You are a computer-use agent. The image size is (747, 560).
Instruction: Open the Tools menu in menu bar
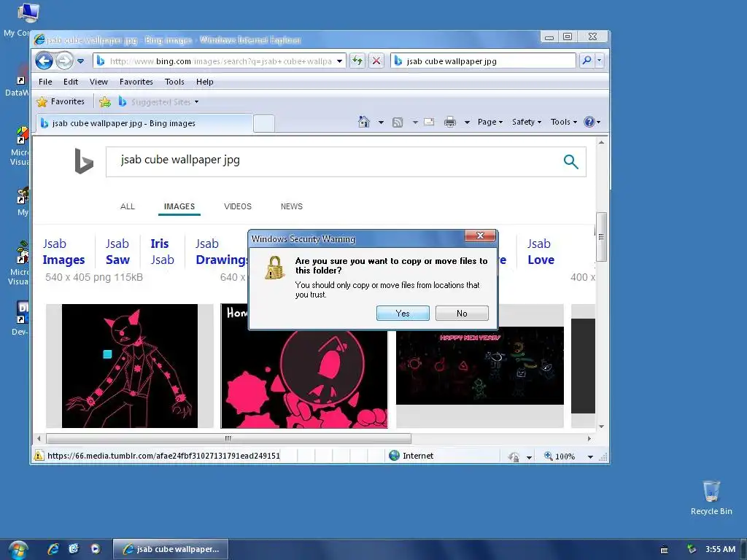(174, 82)
